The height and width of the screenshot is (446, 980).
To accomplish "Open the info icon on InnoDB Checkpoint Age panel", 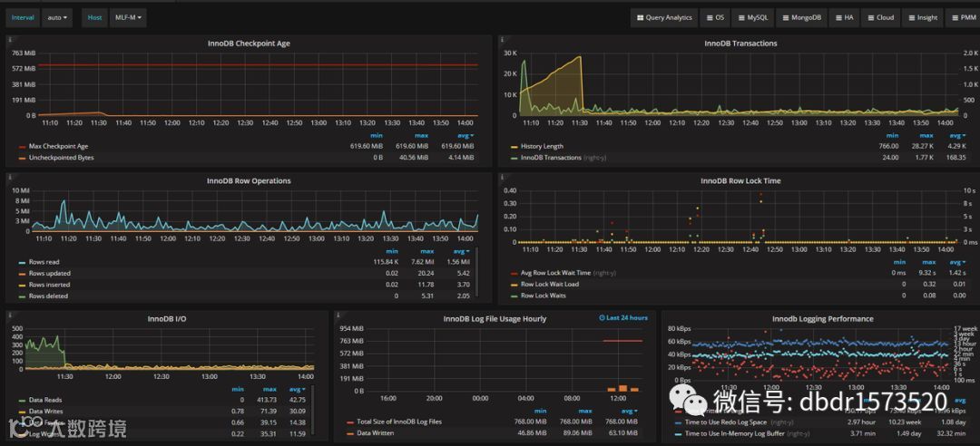I will (9, 39).
